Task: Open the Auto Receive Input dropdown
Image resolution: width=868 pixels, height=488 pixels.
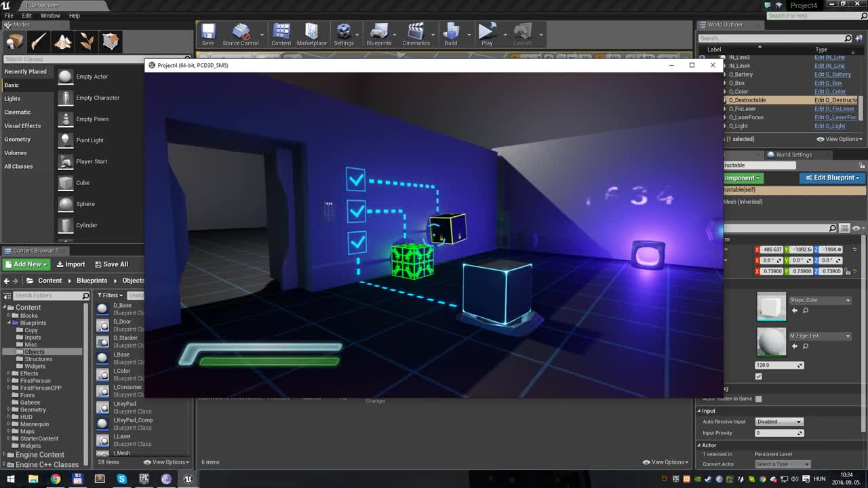Action: pos(778,421)
